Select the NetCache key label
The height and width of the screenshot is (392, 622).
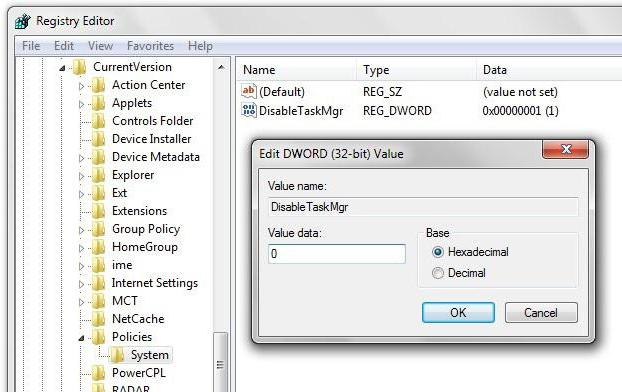[x=138, y=319]
